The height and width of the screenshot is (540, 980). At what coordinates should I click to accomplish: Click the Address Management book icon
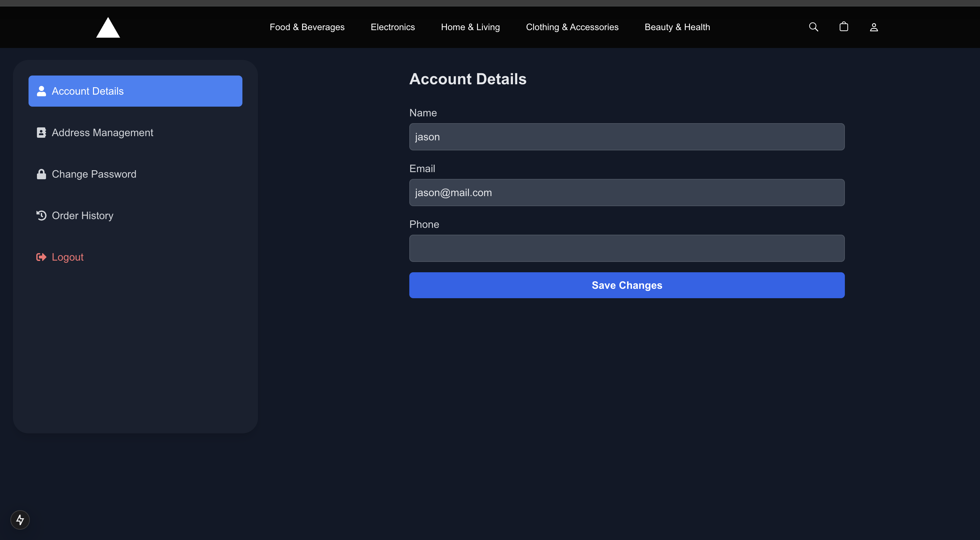(x=41, y=133)
